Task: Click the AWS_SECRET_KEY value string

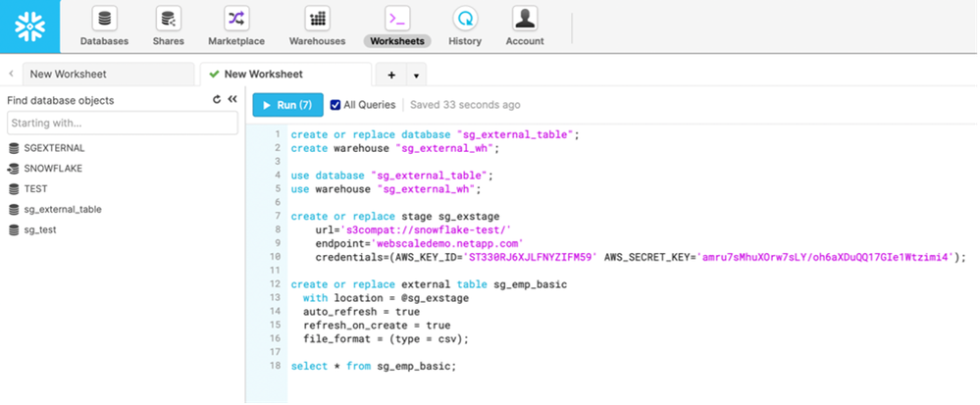Action: [827, 257]
